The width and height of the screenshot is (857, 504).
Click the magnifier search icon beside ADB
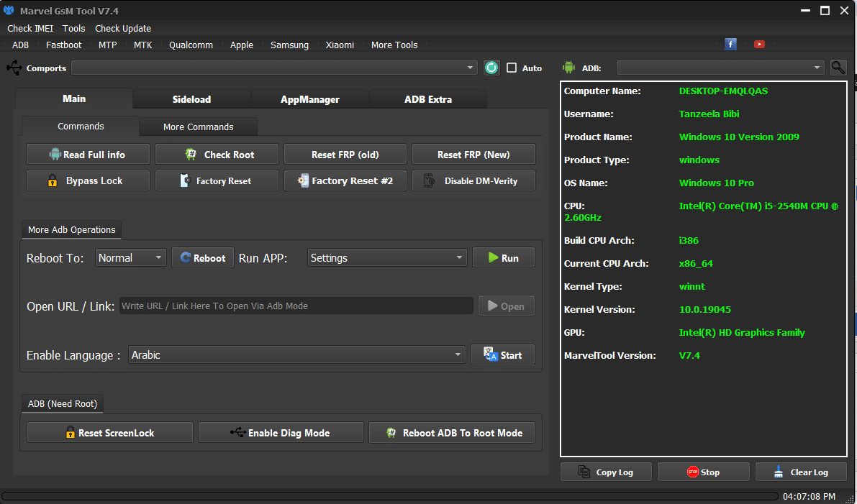[x=838, y=68]
